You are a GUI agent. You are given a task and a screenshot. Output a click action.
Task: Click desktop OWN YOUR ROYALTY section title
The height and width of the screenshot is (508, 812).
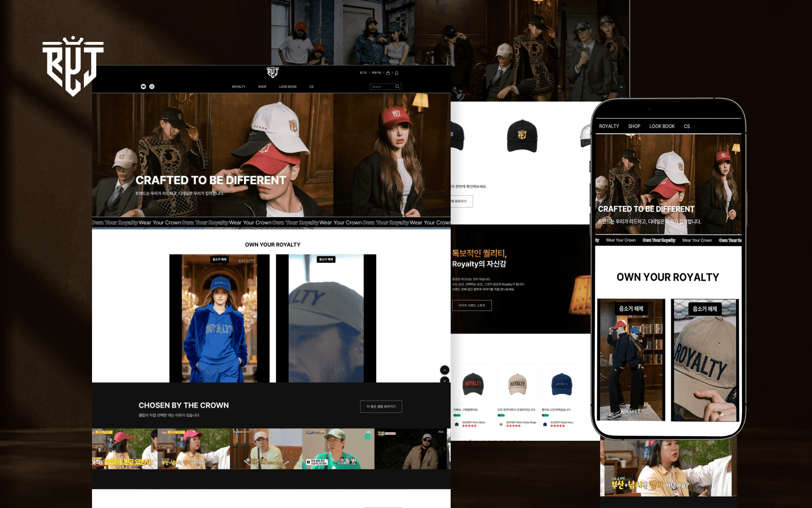[x=272, y=245]
